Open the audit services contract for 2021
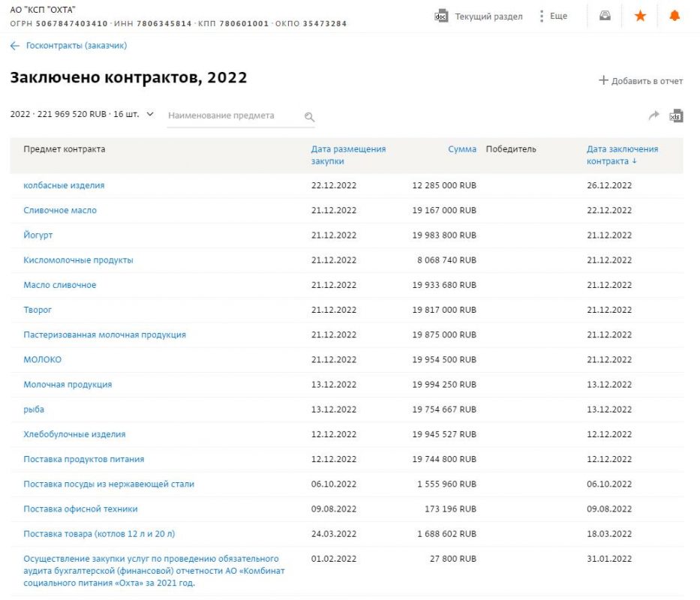This screenshot has width=700, height=600. click(x=151, y=571)
